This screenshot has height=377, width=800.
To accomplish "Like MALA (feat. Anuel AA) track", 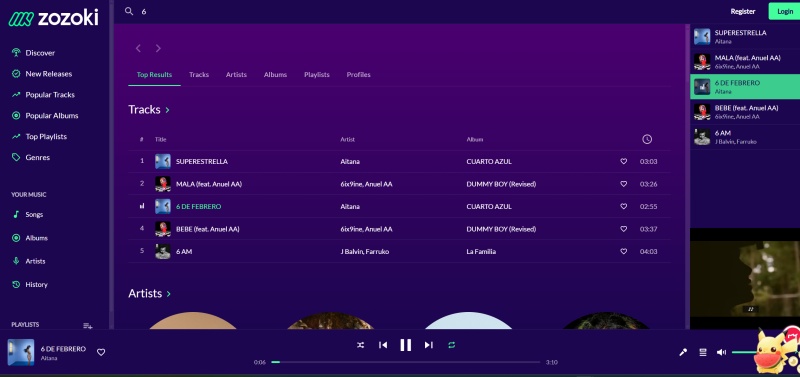I will tap(623, 184).
